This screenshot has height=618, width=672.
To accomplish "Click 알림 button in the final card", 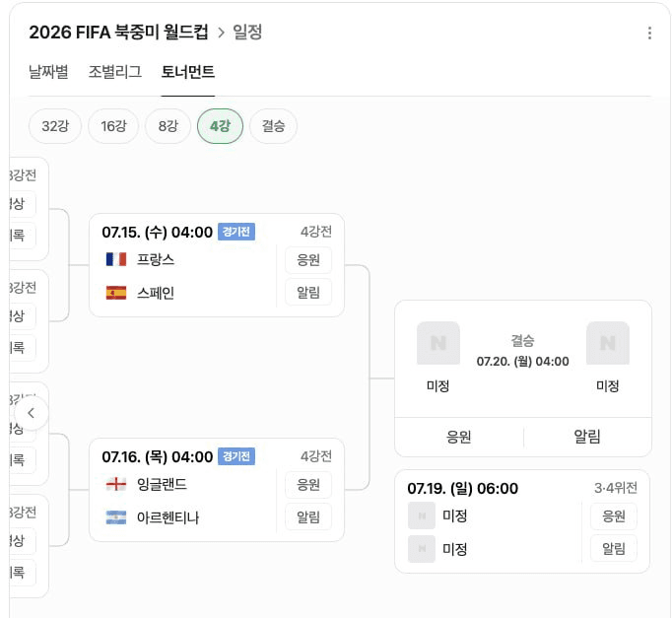I will (587, 437).
